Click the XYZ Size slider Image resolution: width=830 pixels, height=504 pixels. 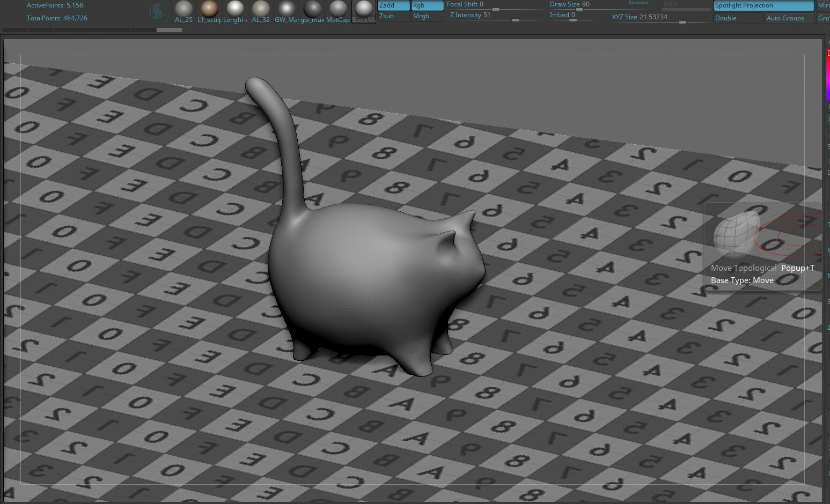(x=660, y=18)
